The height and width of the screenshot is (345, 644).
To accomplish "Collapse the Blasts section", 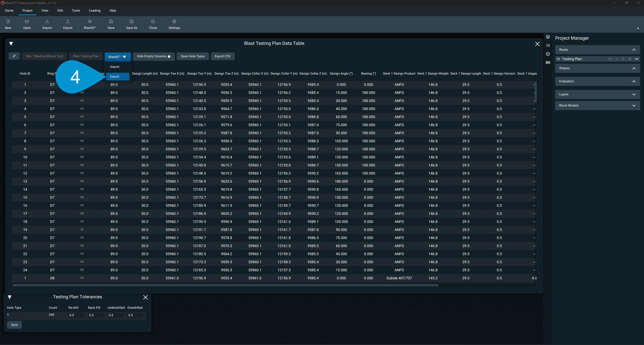I will click(x=634, y=50).
